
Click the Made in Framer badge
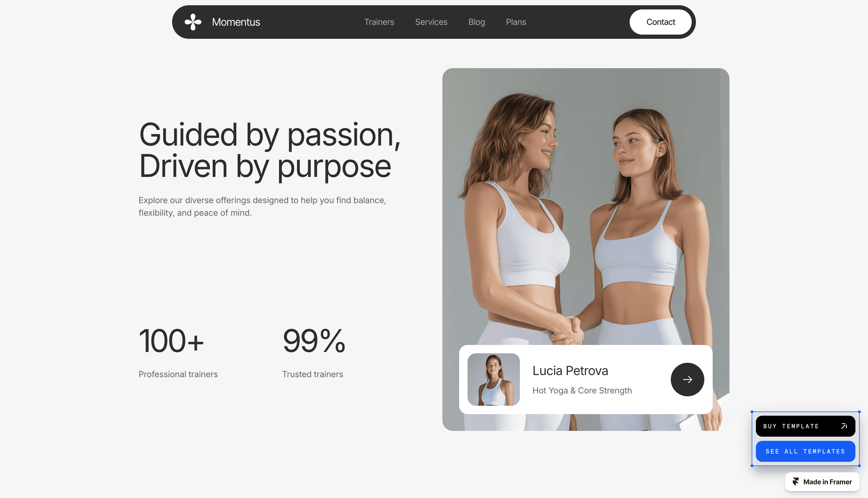pos(822,481)
